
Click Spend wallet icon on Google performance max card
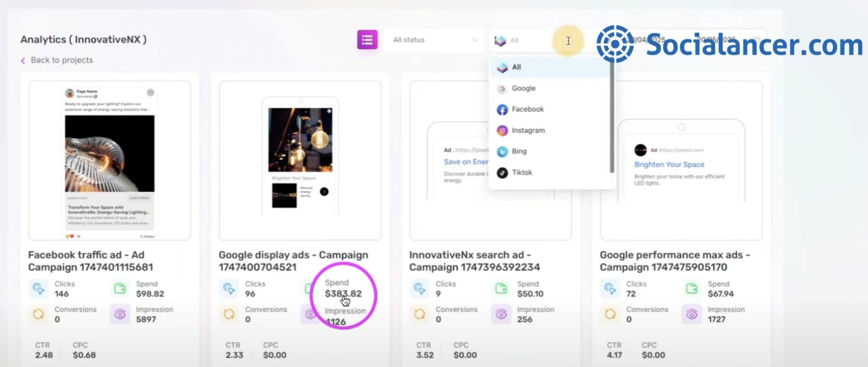pos(691,289)
